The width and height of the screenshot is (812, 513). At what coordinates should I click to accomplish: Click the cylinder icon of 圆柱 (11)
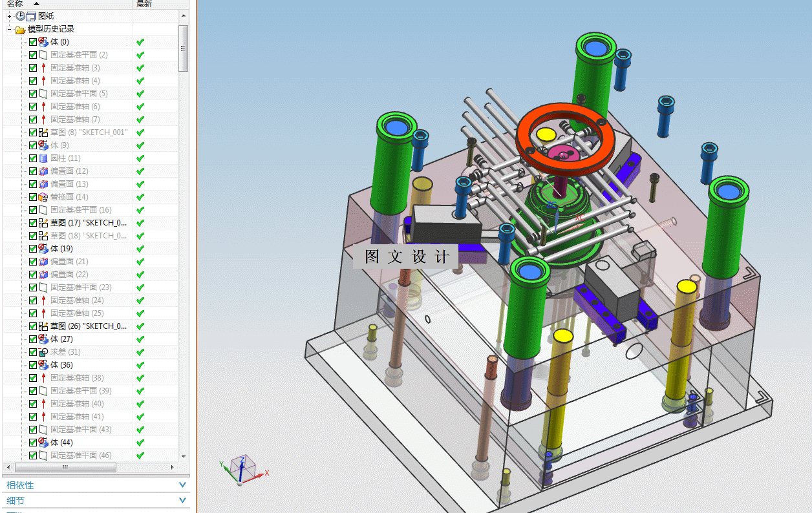pos(43,158)
